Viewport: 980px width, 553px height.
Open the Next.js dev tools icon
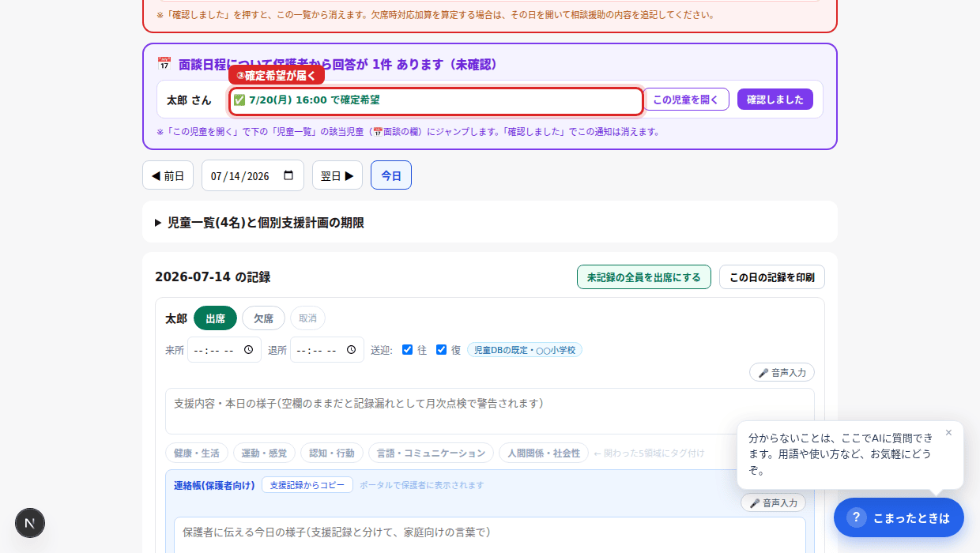[x=30, y=523]
